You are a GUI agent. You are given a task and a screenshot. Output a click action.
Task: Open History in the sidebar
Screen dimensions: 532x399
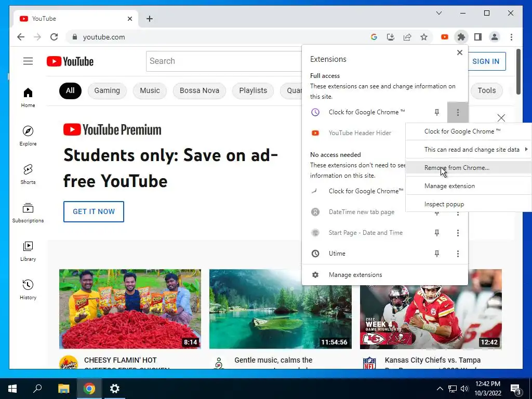pyautogui.click(x=28, y=289)
